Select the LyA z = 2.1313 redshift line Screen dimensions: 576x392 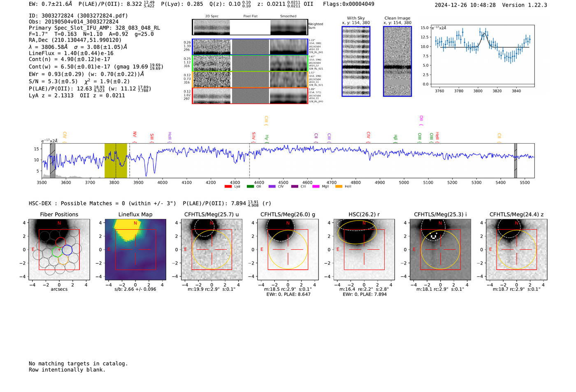tap(51, 95)
